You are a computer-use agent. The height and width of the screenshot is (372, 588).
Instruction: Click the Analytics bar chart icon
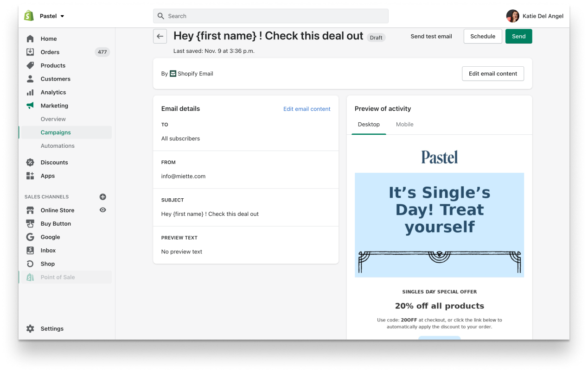pyautogui.click(x=30, y=93)
